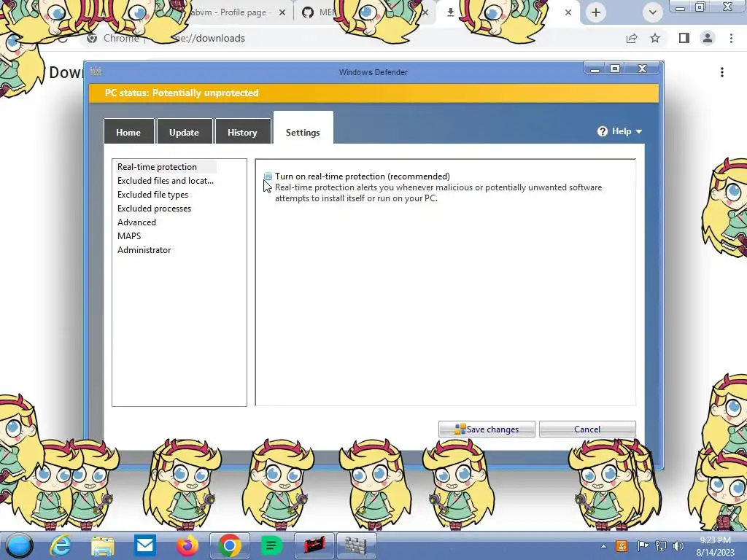Open the Chrome three-dot menu

(731, 38)
